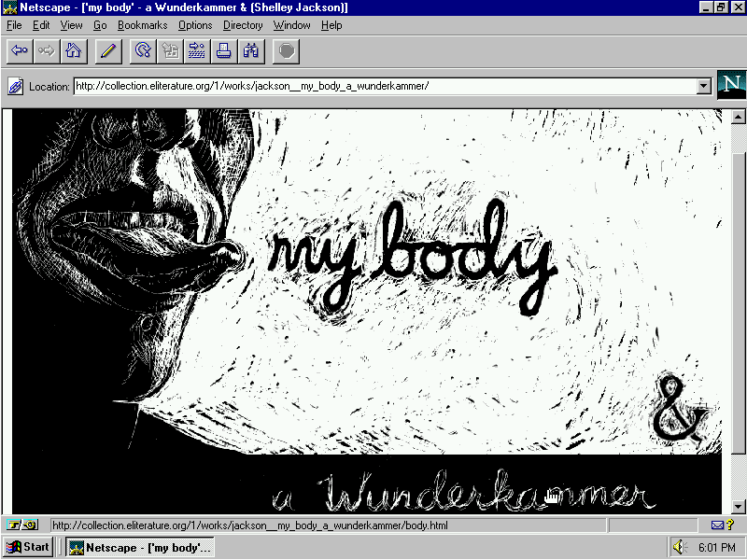The image size is (747, 560).
Task: Restore down the Netscape window
Action: pos(720,7)
